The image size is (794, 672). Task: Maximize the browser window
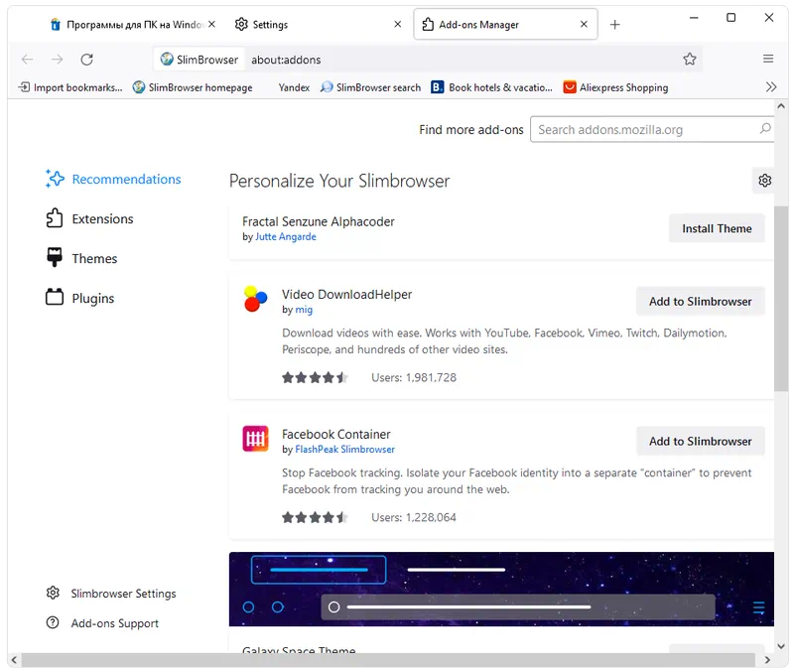(x=730, y=18)
